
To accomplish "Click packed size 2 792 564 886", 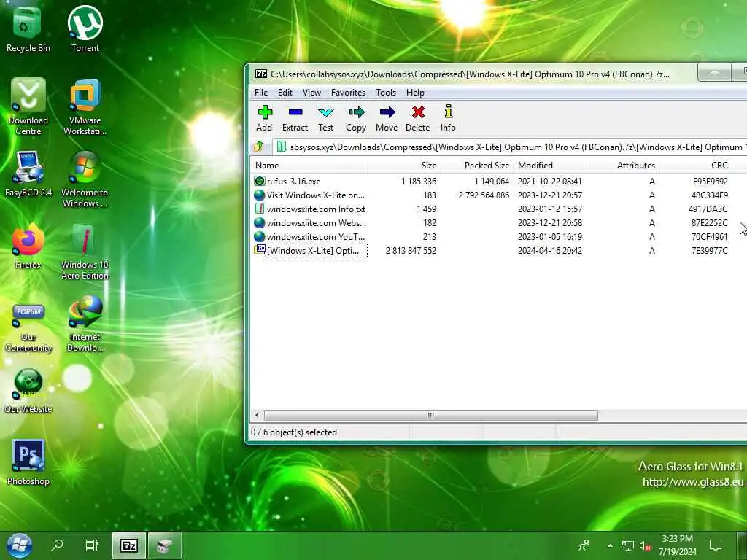I will pos(484,195).
